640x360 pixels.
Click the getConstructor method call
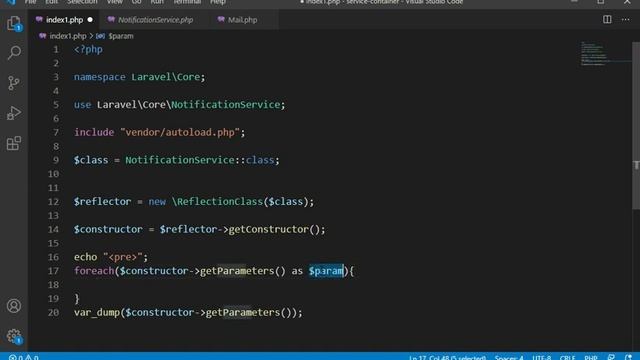268,229
